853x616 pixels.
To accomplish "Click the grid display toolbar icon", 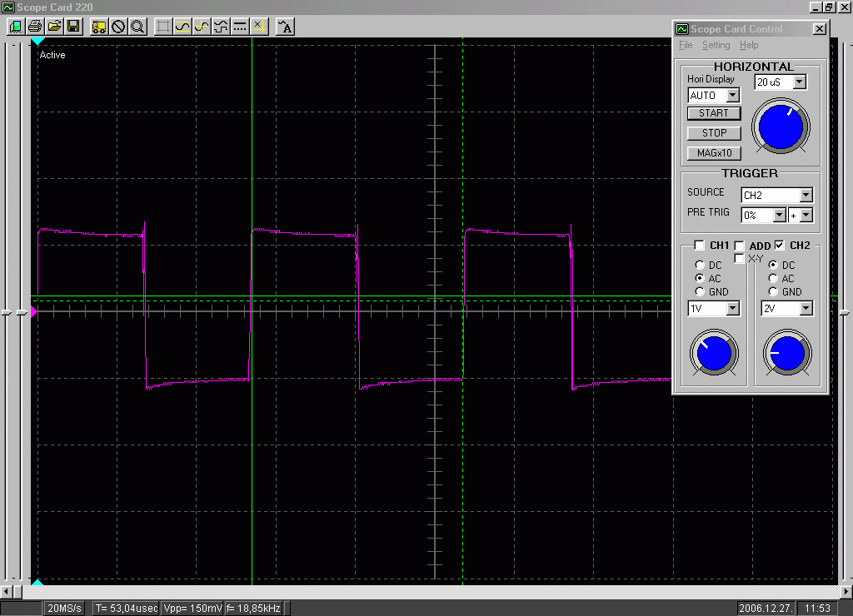I will pos(162,26).
